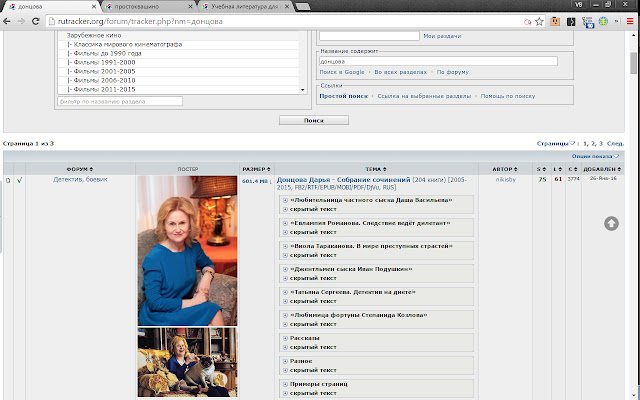Screen dimensions: 640x400
Task: Open Донцова Дарья Собрание сочинений topic
Action: [x=343, y=180]
